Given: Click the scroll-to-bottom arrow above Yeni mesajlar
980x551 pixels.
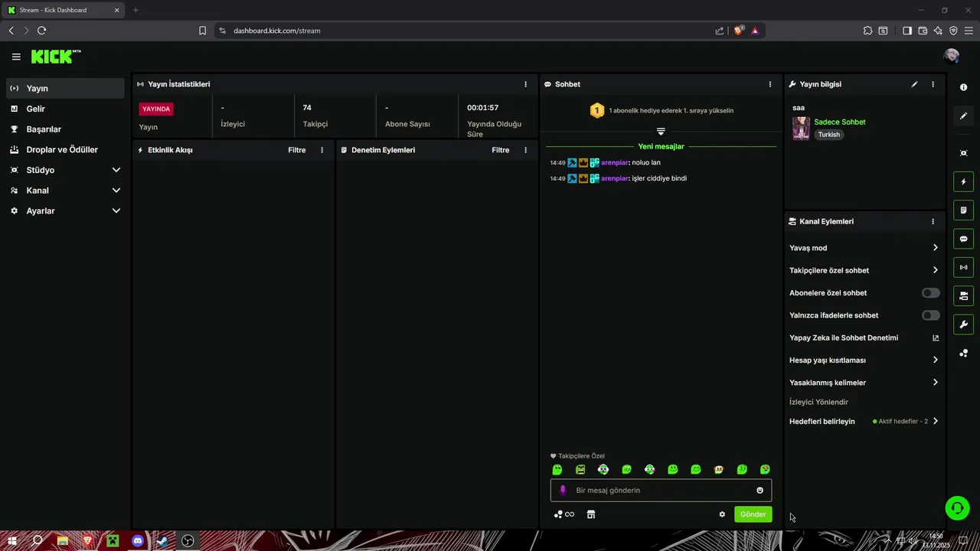Looking at the screenshot, I should (x=661, y=132).
